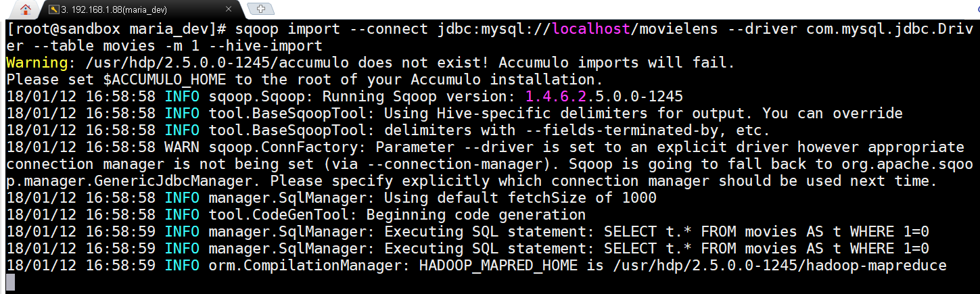
Task: Open a new tab with plus button
Action: [261, 9]
